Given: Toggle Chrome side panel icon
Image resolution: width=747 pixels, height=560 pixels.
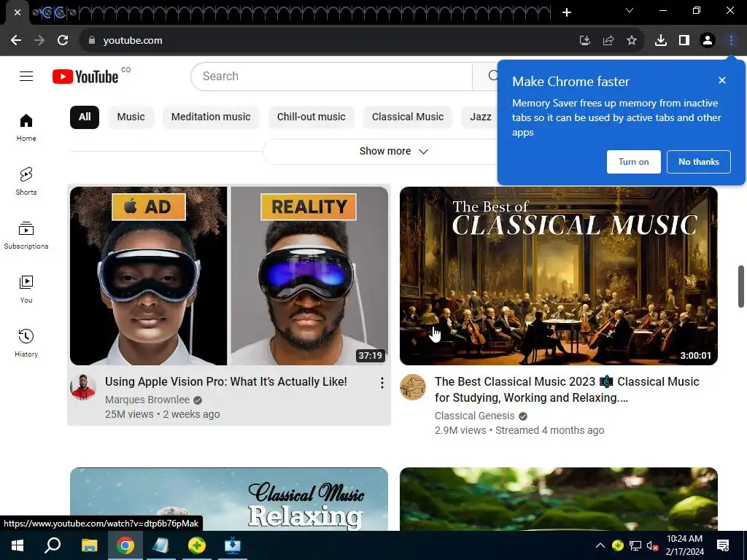Looking at the screenshot, I should click(684, 41).
